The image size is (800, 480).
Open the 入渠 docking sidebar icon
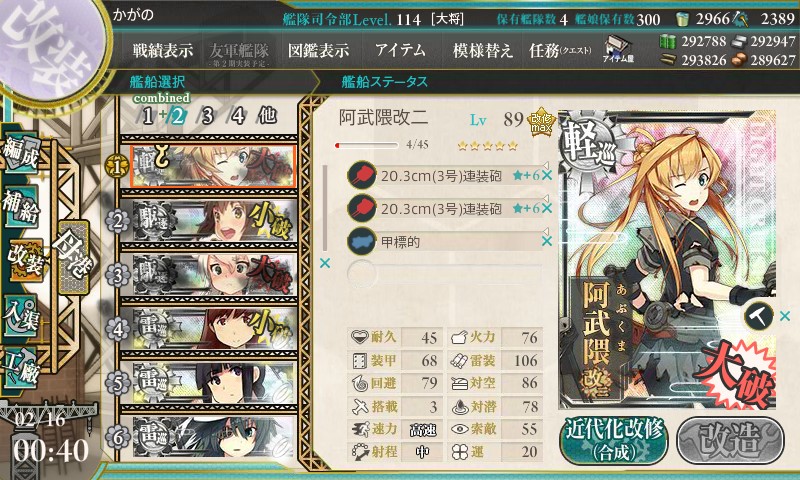(21, 316)
